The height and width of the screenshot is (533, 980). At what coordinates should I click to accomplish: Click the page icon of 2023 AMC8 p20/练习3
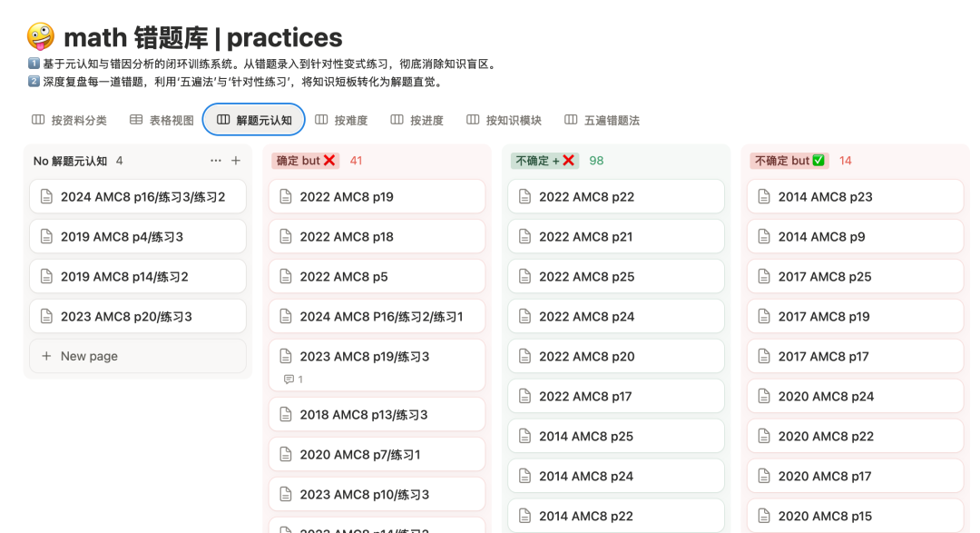click(x=46, y=317)
